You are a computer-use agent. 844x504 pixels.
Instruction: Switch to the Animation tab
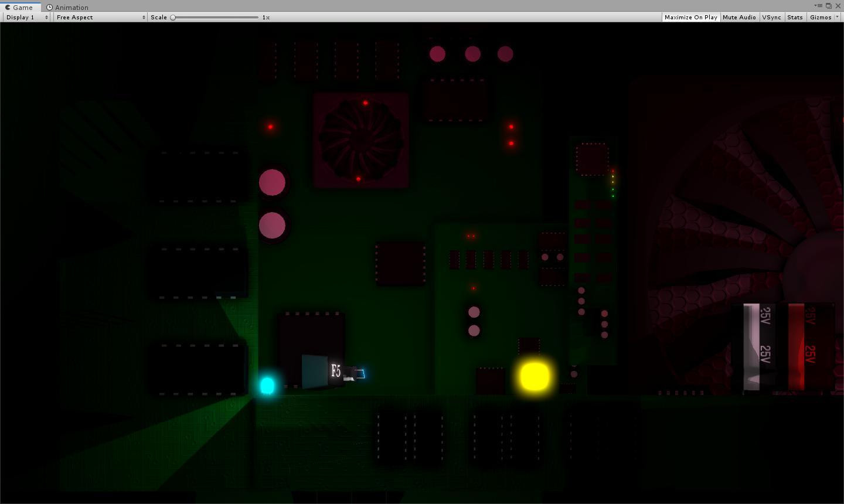pyautogui.click(x=67, y=7)
